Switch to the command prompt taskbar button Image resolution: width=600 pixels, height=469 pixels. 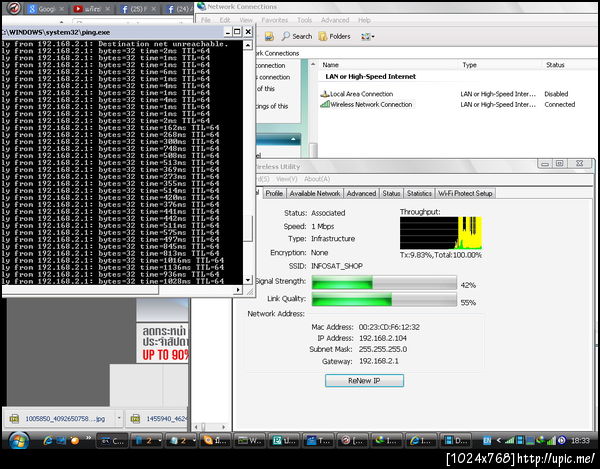111,441
